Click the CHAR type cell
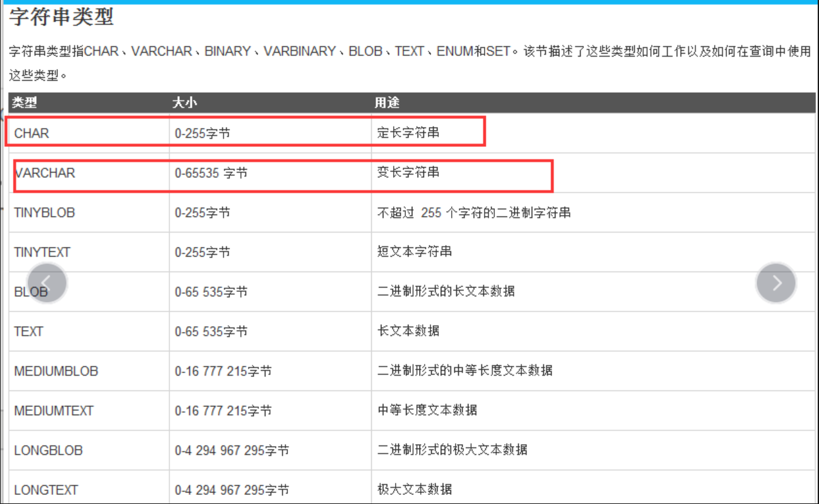Image resolution: width=819 pixels, height=504 pixels. [89, 133]
